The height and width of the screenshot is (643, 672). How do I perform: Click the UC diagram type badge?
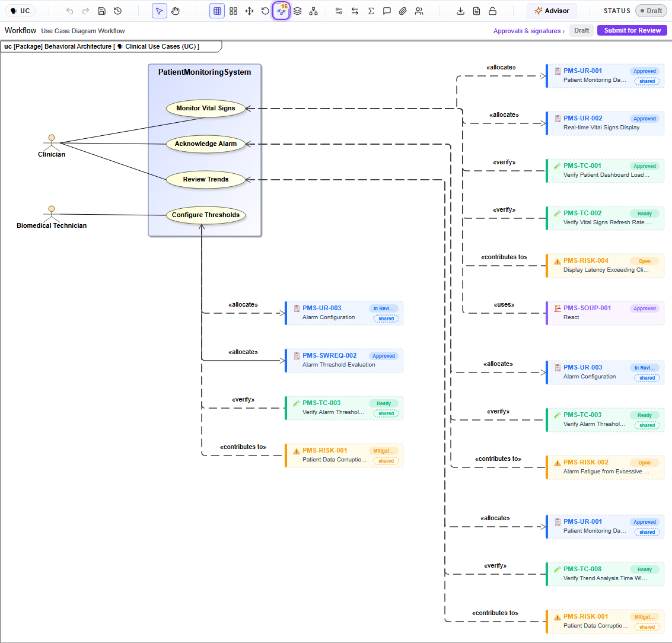(20, 11)
